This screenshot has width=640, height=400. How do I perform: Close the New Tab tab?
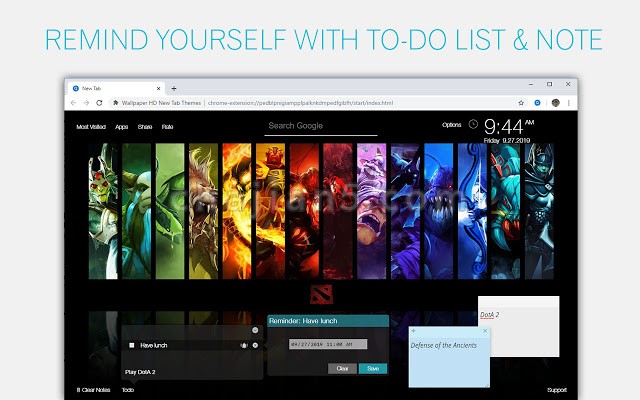click(x=158, y=88)
